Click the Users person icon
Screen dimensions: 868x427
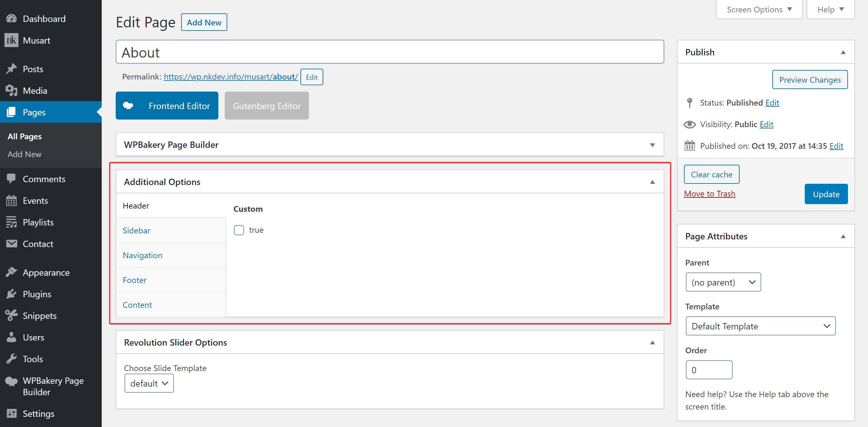(11, 337)
